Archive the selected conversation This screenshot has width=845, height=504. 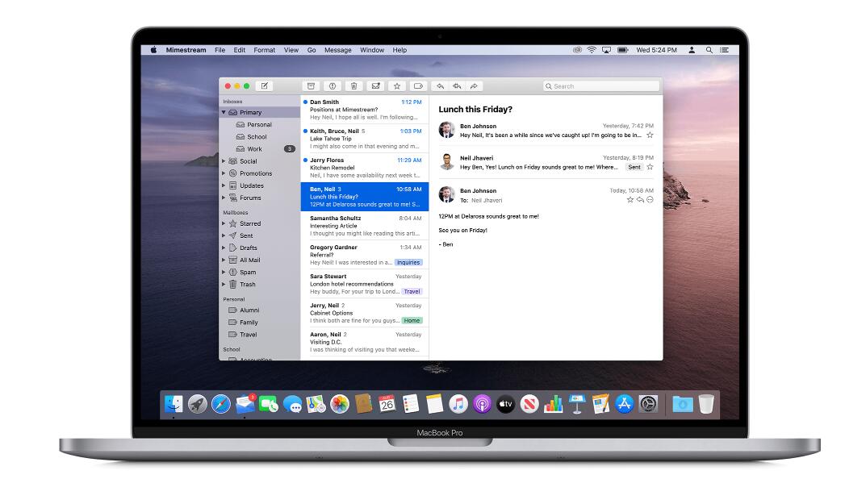(311, 86)
